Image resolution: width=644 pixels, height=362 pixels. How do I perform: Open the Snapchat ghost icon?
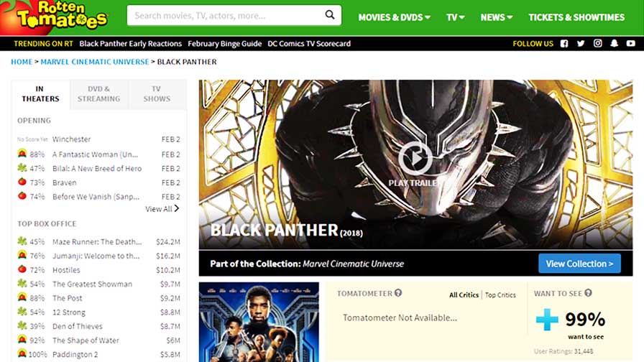pos(614,44)
